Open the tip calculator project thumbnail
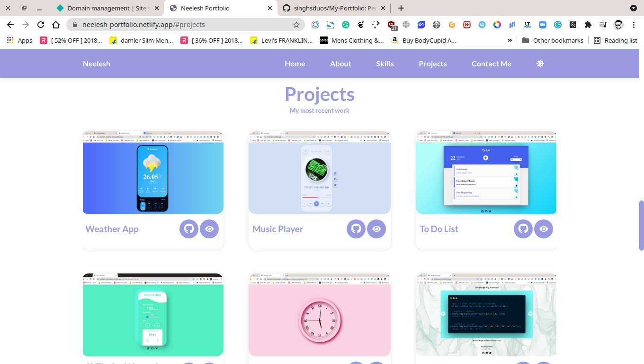644x364 pixels. (x=153, y=315)
